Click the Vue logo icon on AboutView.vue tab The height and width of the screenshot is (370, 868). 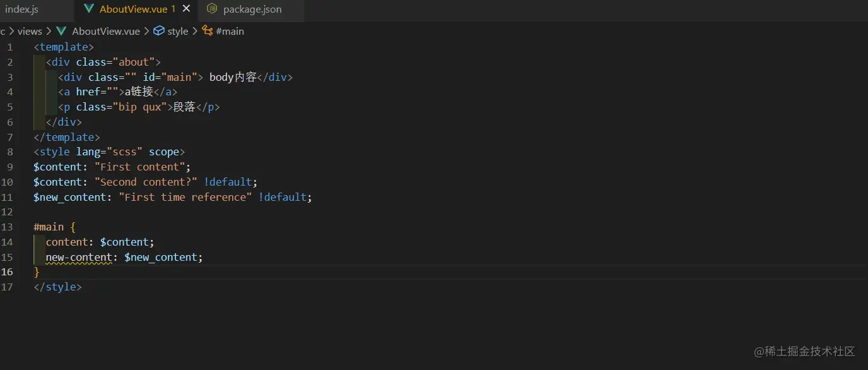click(x=89, y=9)
